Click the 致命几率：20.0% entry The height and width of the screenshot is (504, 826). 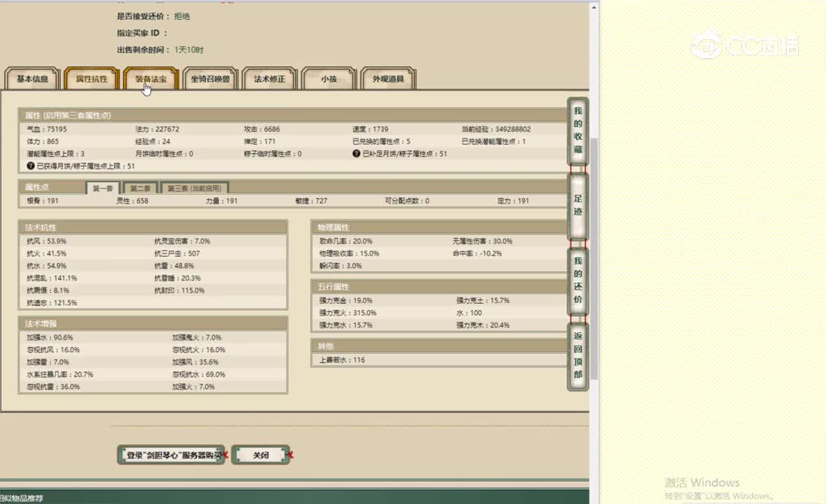click(x=346, y=241)
